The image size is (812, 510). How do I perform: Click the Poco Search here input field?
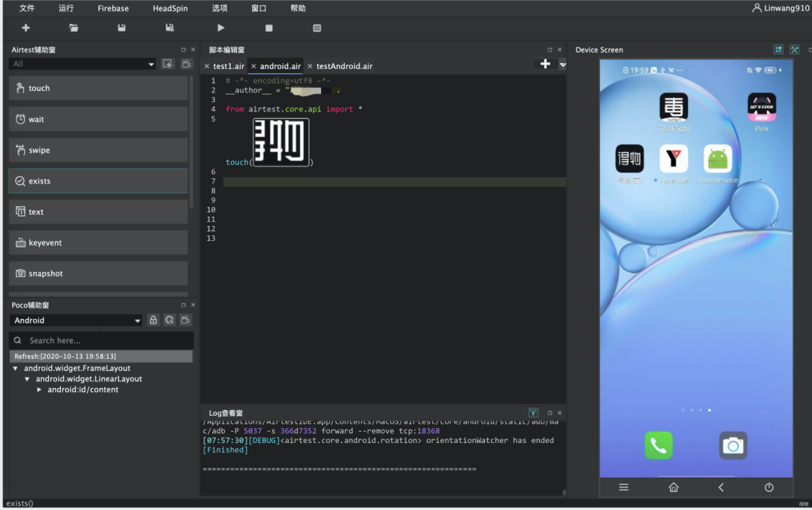105,341
